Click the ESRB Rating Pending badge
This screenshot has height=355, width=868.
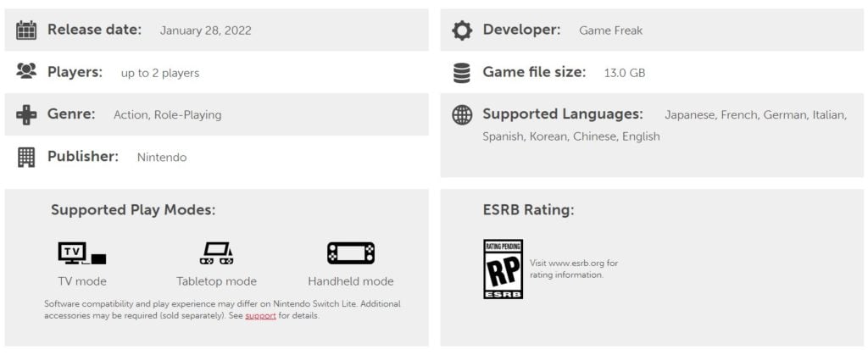(x=503, y=269)
